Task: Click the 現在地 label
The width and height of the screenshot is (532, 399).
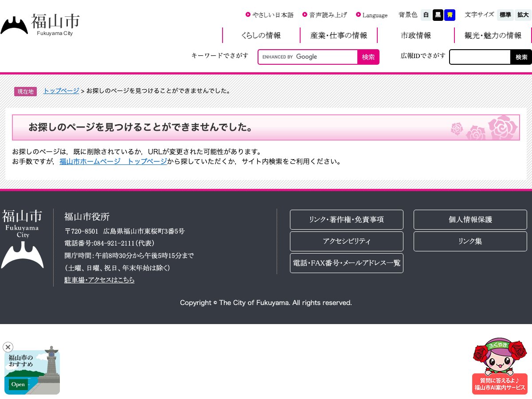Action: click(26, 91)
